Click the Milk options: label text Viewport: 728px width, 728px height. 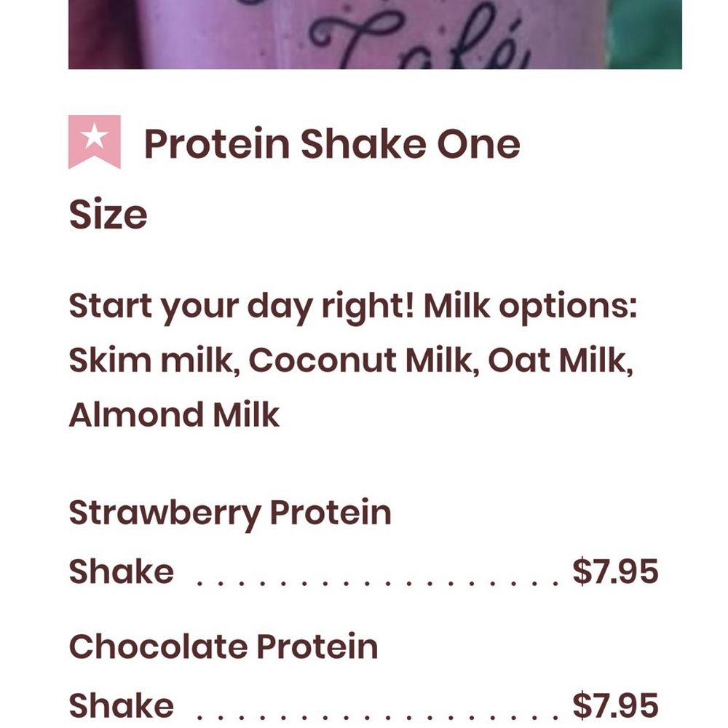(x=530, y=306)
